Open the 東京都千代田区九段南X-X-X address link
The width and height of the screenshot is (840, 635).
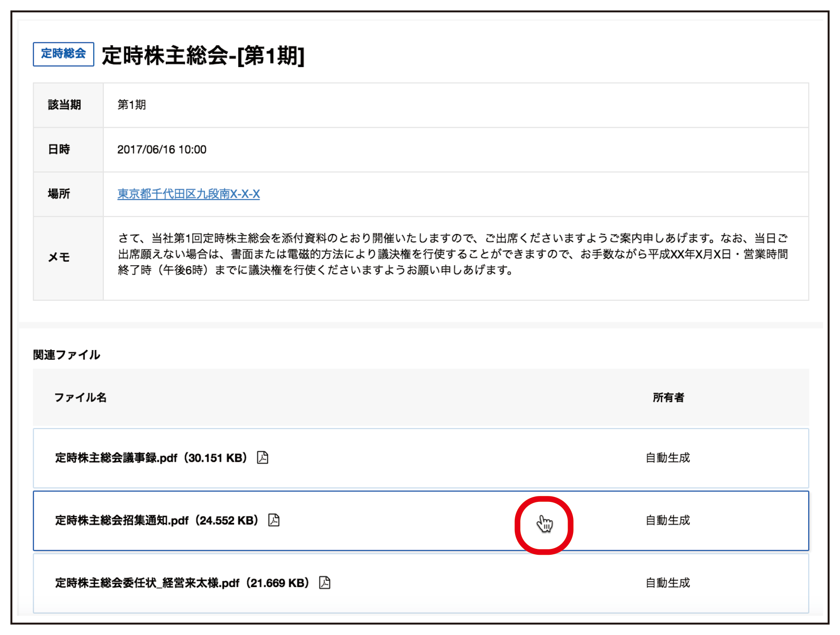coord(189,194)
